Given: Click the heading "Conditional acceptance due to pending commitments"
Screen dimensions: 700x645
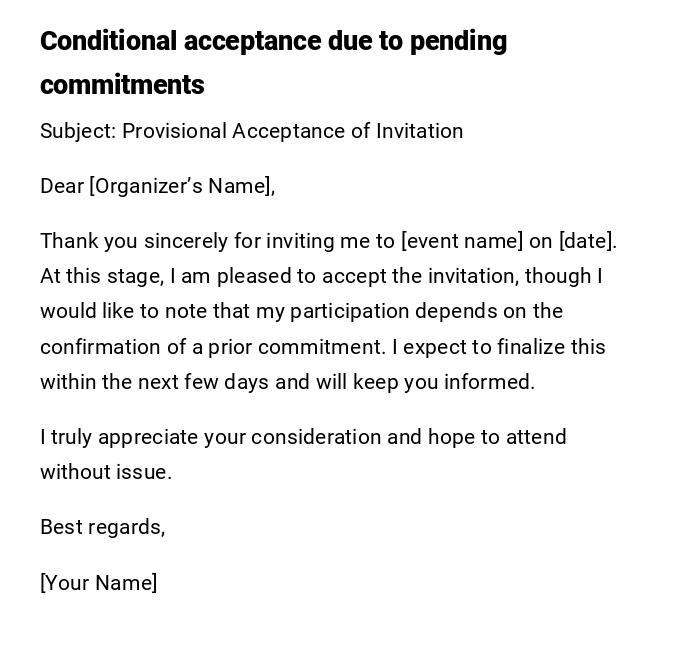Looking at the screenshot, I should tap(273, 42).
